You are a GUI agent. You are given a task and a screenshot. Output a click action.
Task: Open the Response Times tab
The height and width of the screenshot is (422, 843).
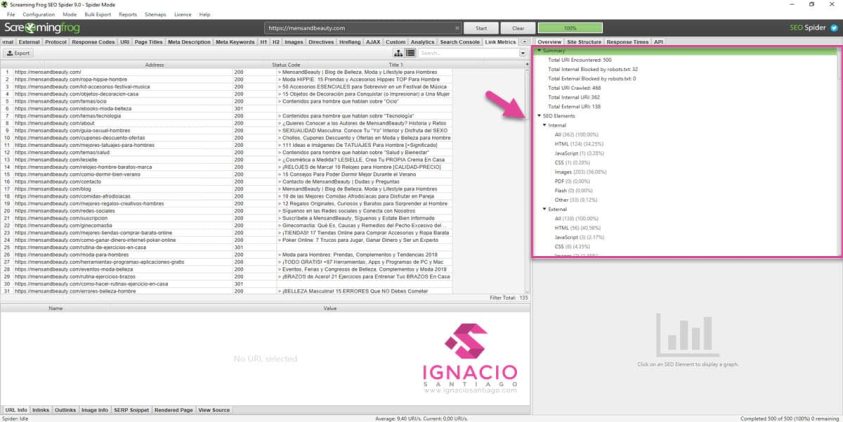pos(627,42)
